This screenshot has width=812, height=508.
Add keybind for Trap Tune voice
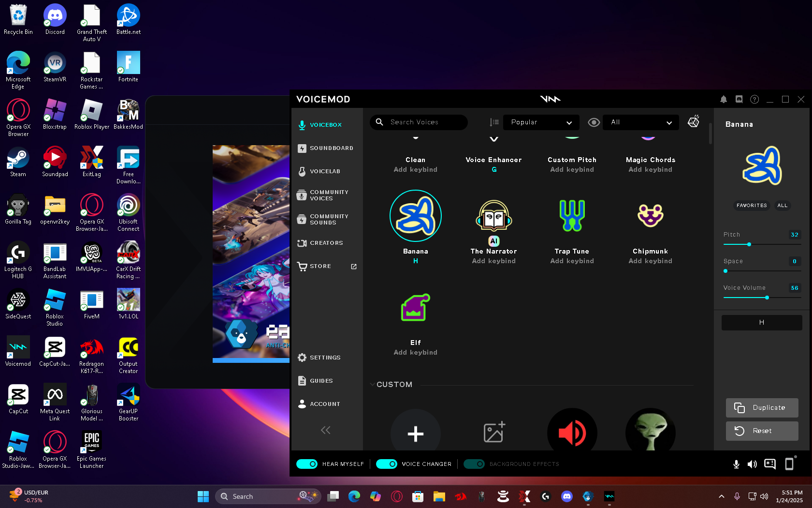click(572, 261)
